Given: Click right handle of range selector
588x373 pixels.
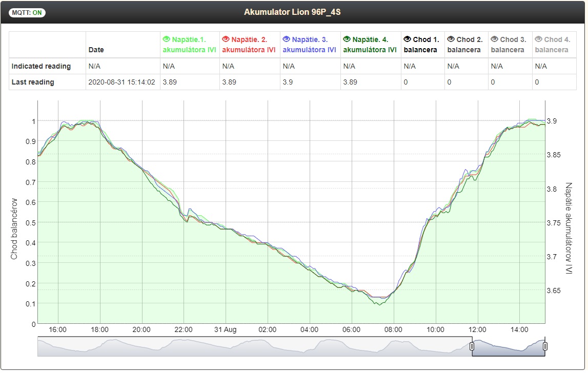Looking at the screenshot, I should (545, 347).
